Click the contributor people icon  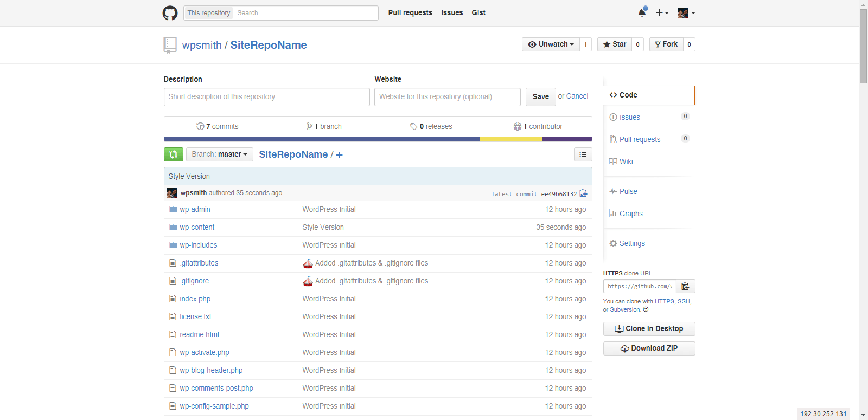click(x=518, y=126)
